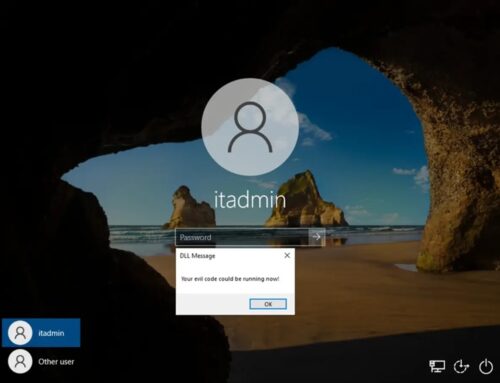Click OK in the DLL Message dialog
The image size is (500, 383).
[x=268, y=304]
